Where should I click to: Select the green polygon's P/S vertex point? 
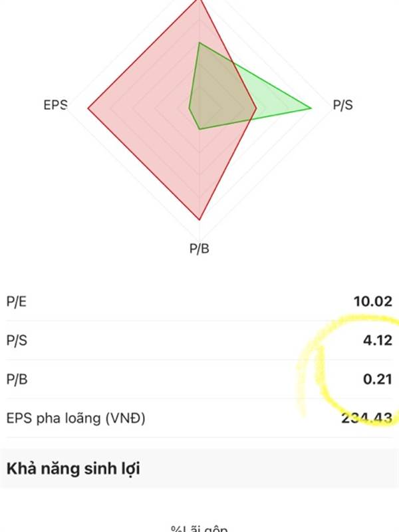311,108
